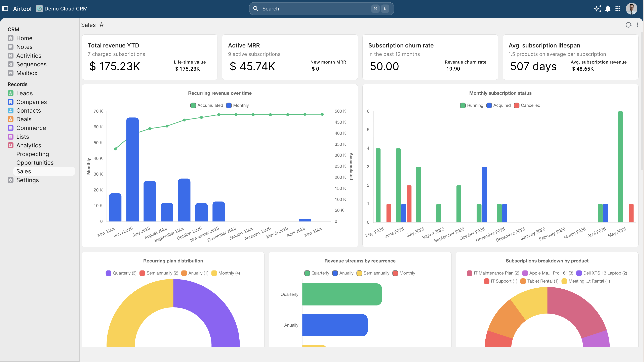The height and width of the screenshot is (362, 644).
Task: Open the AI sparkle assistant
Action: [598, 9]
